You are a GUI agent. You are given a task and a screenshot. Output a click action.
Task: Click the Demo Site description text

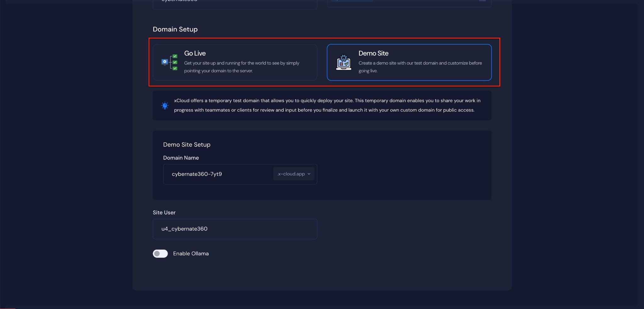click(420, 67)
